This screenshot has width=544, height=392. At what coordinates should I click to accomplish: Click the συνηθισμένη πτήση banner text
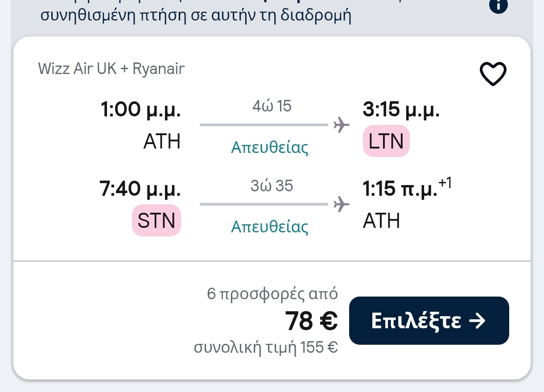[x=196, y=16]
